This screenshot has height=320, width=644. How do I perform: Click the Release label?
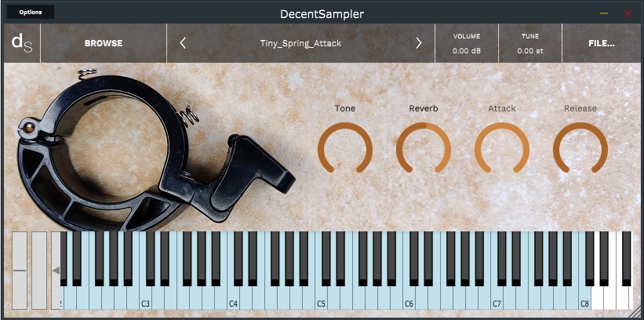[580, 108]
